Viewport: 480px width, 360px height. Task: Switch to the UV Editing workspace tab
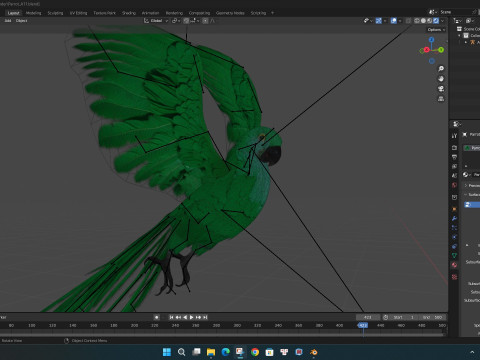pyautogui.click(x=78, y=13)
